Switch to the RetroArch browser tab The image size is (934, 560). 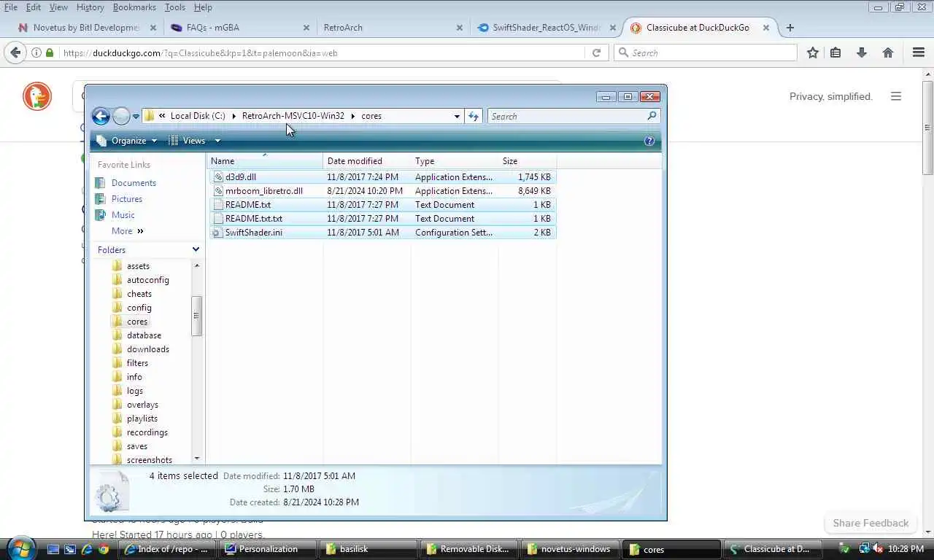pyautogui.click(x=393, y=28)
